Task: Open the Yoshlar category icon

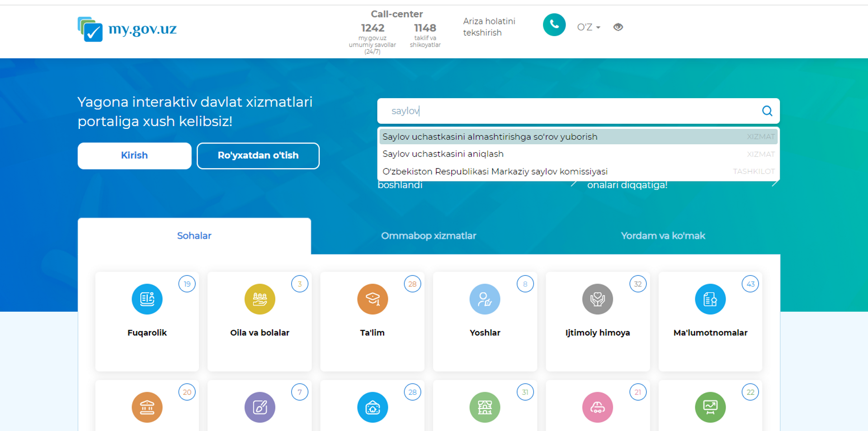Action: (485, 299)
